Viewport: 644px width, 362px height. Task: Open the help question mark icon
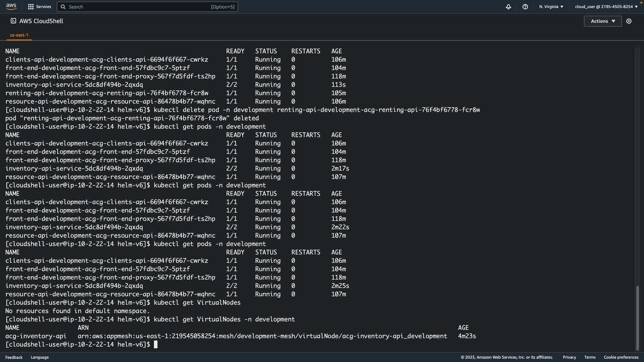[525, 7]
